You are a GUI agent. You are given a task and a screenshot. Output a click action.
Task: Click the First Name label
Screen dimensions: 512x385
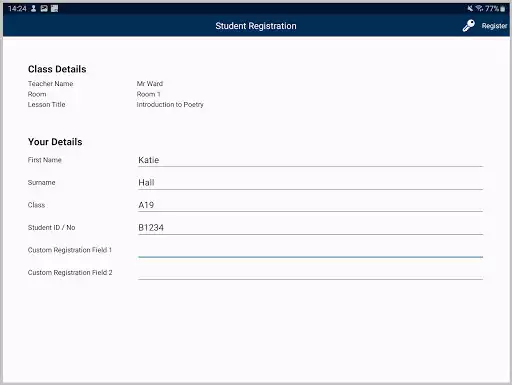click(45, 160)
